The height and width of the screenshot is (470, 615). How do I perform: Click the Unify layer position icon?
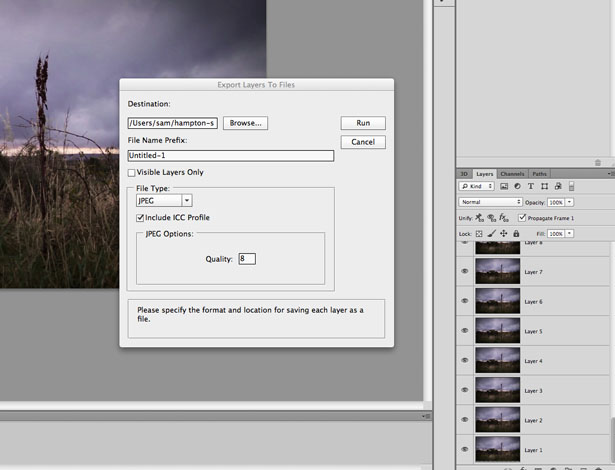point(479,218)
